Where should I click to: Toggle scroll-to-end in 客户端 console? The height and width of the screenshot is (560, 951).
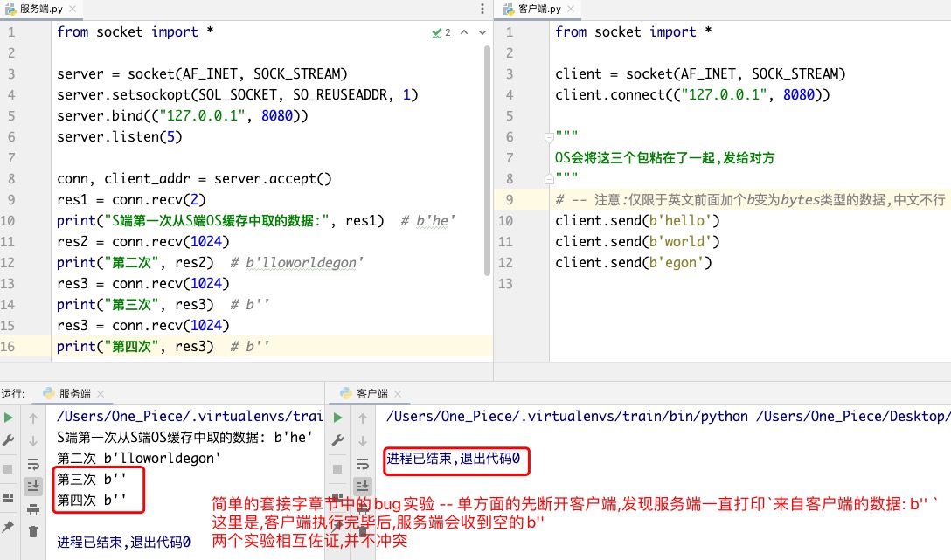[x=361, y=487]
